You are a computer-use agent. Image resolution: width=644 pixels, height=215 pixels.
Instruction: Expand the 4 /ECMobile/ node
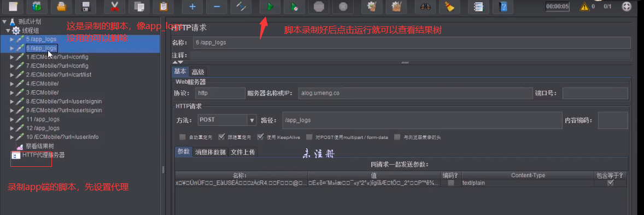coord(12,84)
